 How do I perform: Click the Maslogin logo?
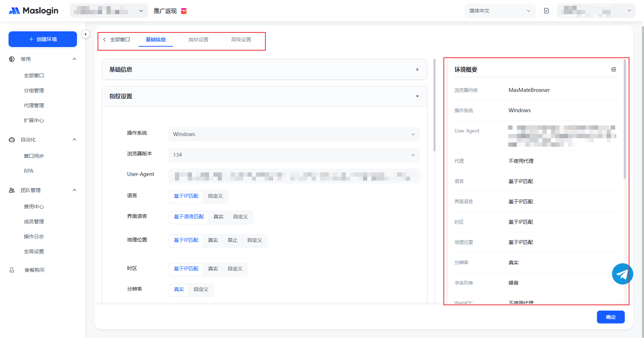[x=33, y=11]
